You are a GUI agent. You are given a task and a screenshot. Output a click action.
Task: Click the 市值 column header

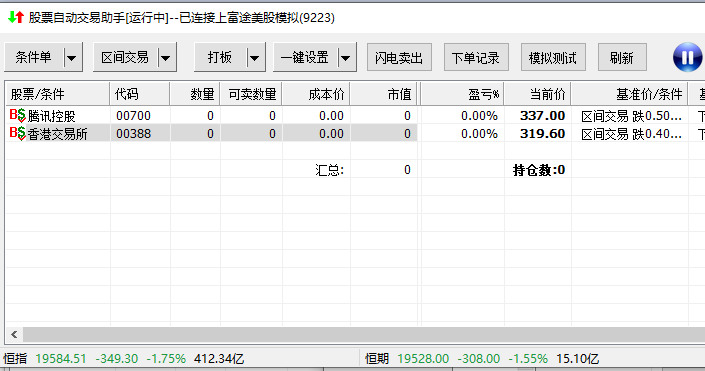384,94
